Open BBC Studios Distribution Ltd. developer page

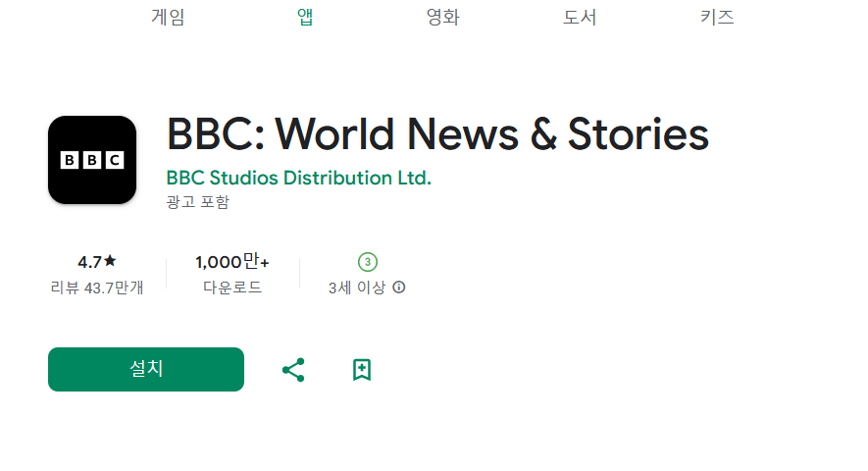[x=298, y=178]
